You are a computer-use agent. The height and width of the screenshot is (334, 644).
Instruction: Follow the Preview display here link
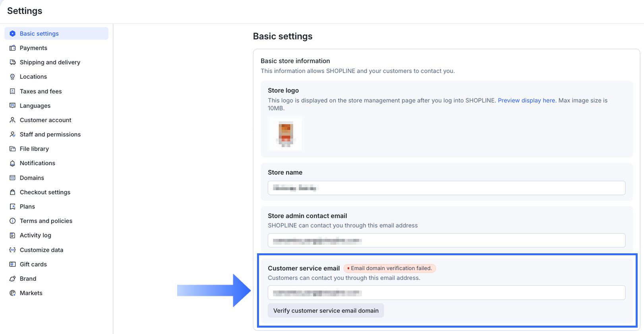527,101
